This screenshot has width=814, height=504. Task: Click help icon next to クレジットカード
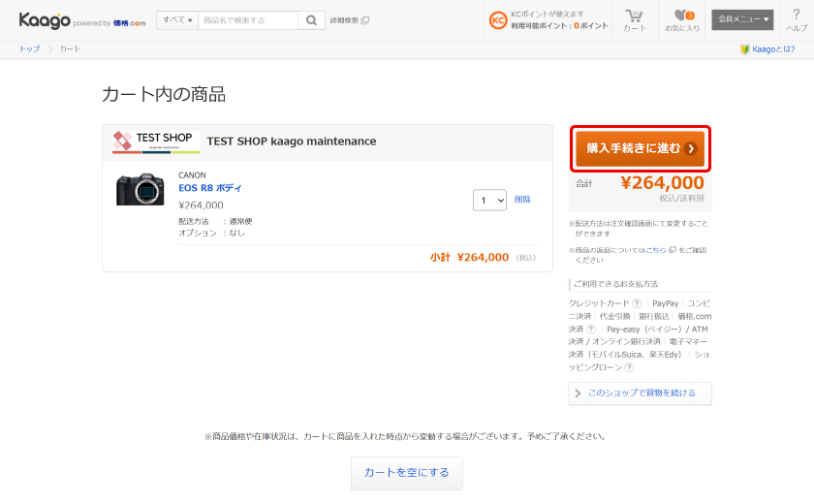coord(637,303)
